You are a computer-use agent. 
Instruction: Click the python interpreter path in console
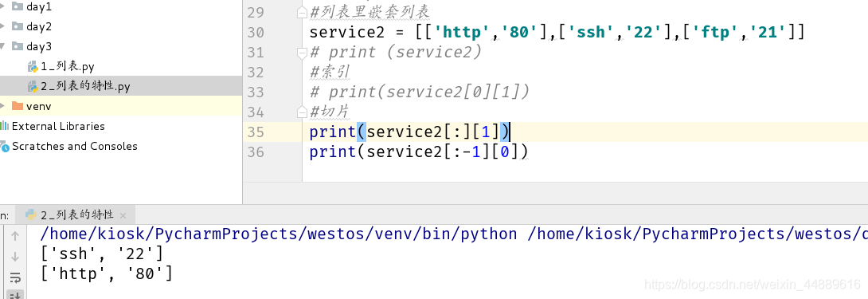click(280, 234)
